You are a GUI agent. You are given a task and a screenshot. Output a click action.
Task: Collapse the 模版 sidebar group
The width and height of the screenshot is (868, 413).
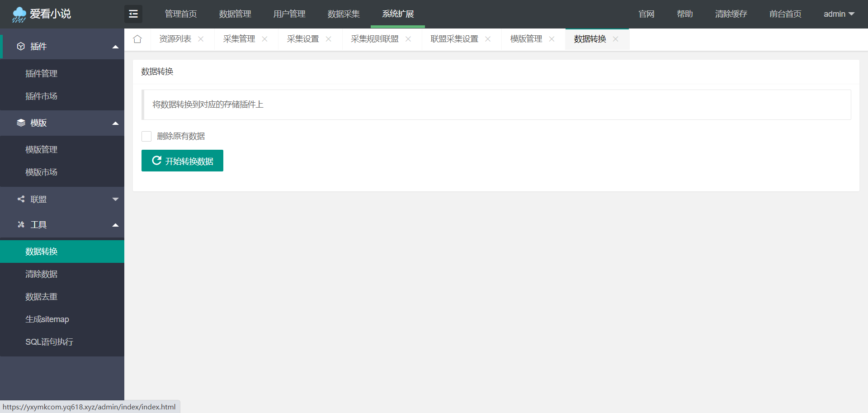(x=62, y=123)
